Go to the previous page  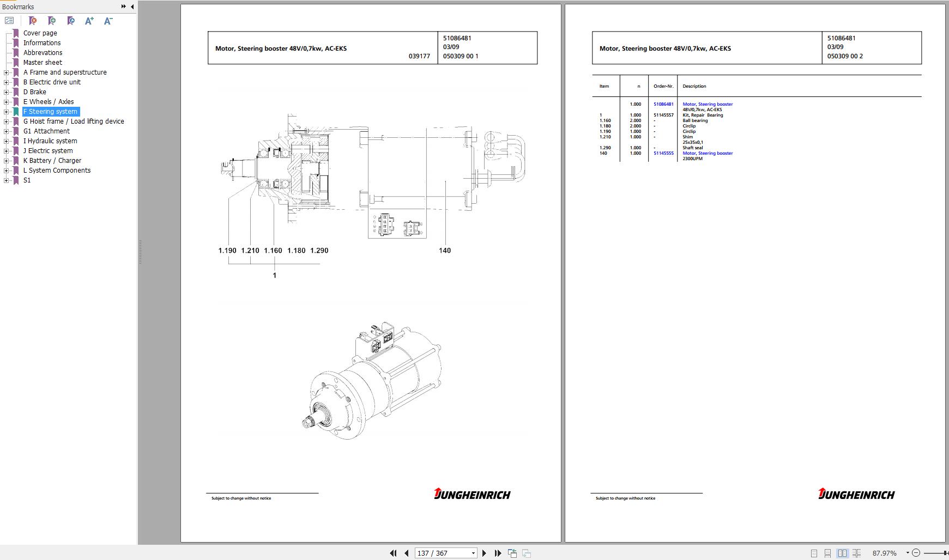[x=406, y=553]
